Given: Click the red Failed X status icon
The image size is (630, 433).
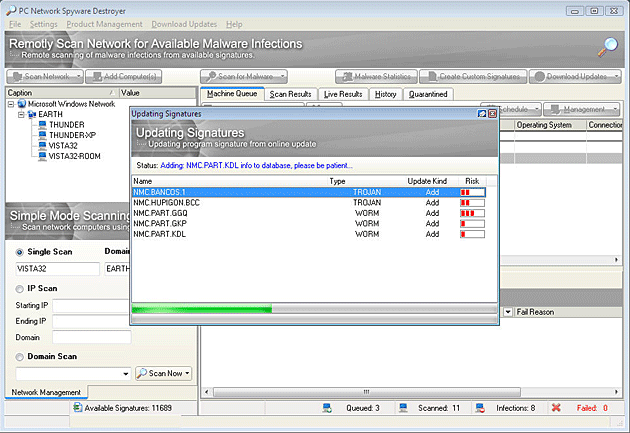Looking at the screenshot, I should [x=555, y=408].
